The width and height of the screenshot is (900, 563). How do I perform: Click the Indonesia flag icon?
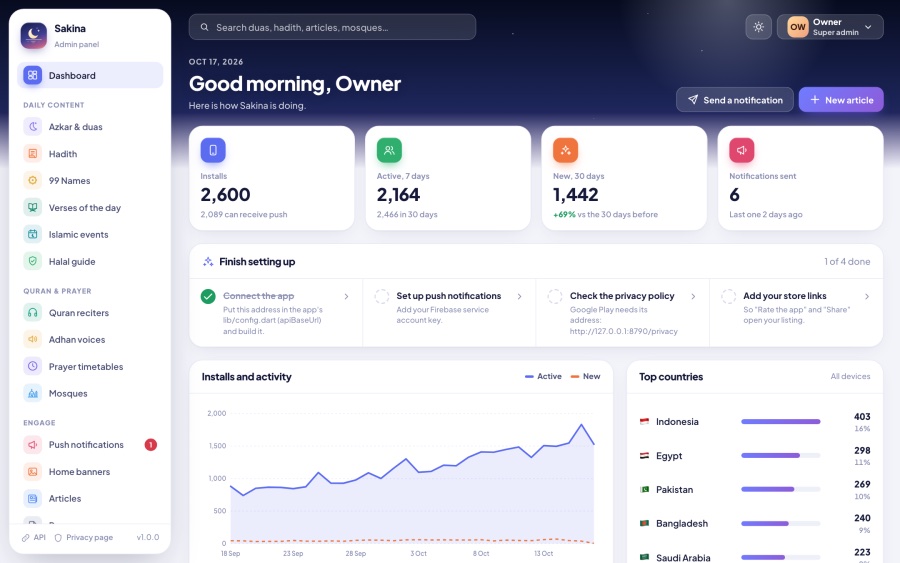coord(644,421)
